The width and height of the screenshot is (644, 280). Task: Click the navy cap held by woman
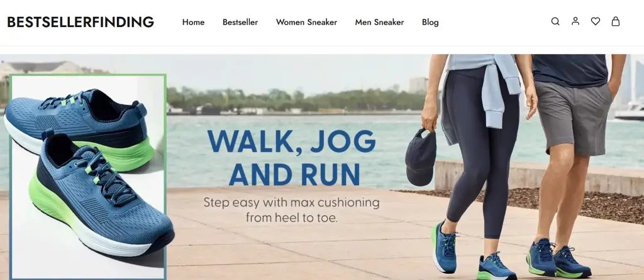[421, 158]
